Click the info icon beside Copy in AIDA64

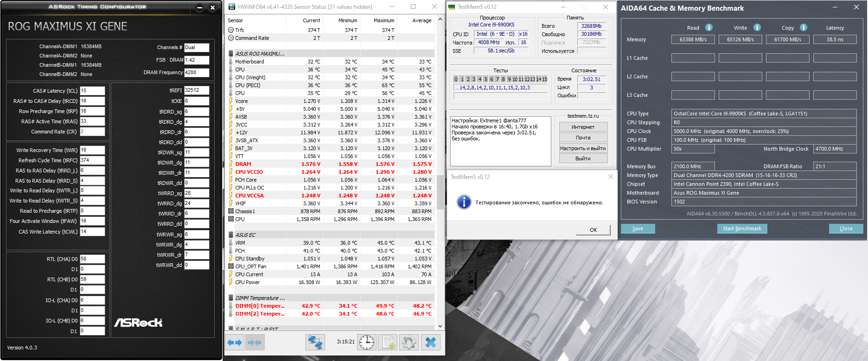click(804, 27)
